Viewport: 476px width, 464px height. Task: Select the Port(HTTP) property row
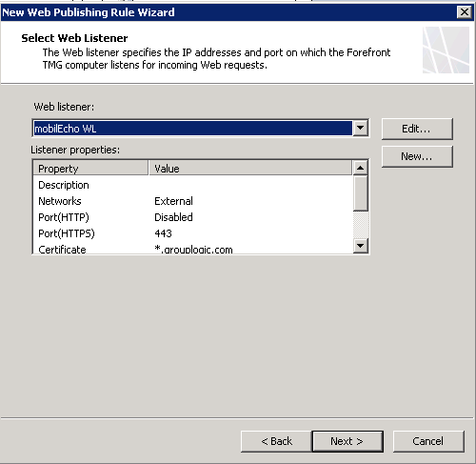click(193, 217)
